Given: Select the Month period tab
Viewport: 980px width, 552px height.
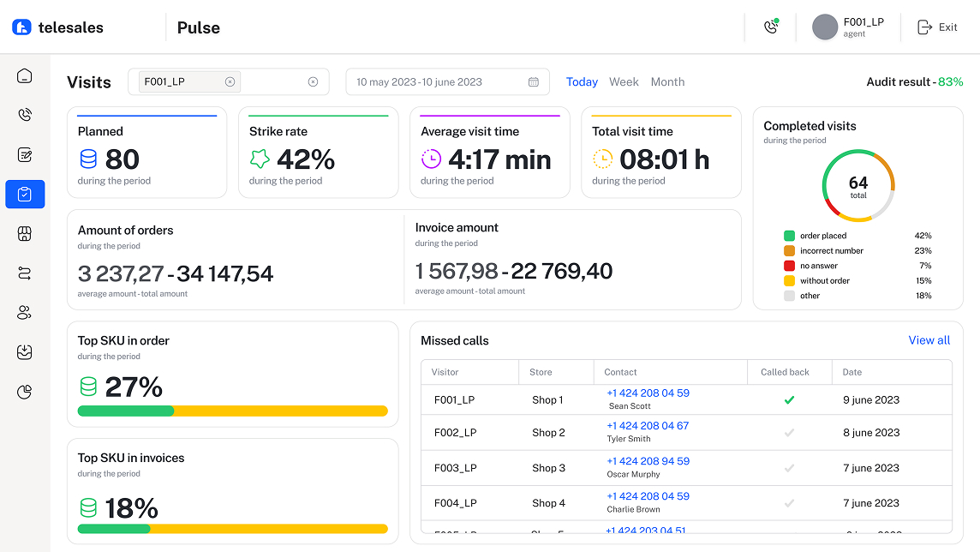Looking at the screenshot, I should [667, 82].
